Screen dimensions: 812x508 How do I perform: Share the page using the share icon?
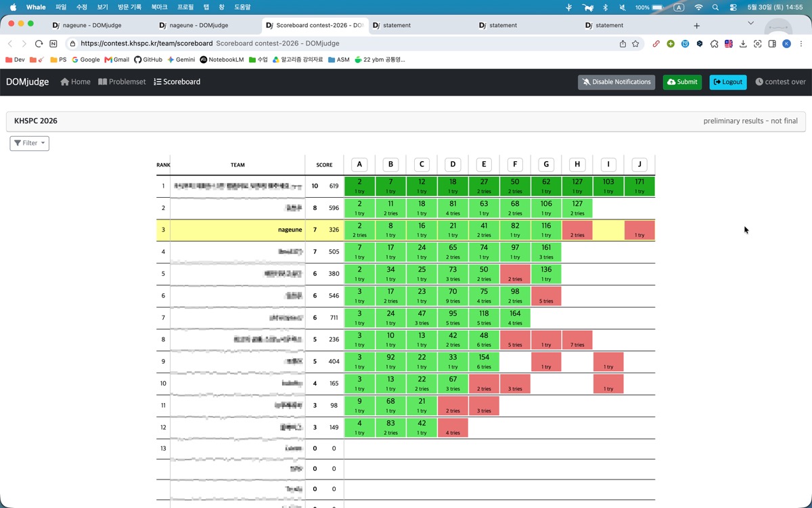623,43
